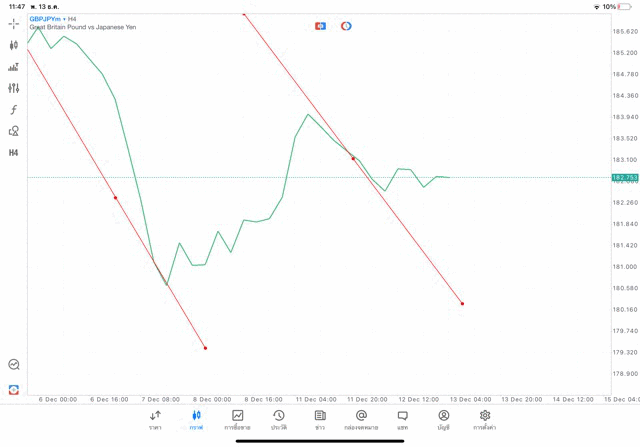Open the chart settings sliders icon

14,88
